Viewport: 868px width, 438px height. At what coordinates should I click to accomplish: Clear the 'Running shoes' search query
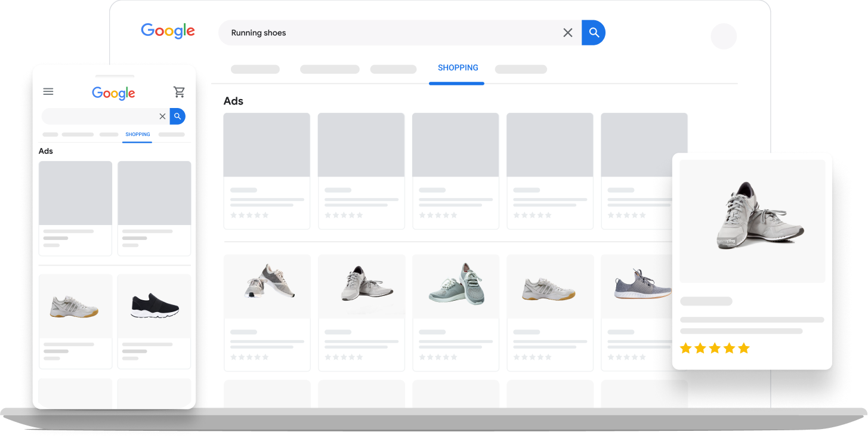(568, 33)
